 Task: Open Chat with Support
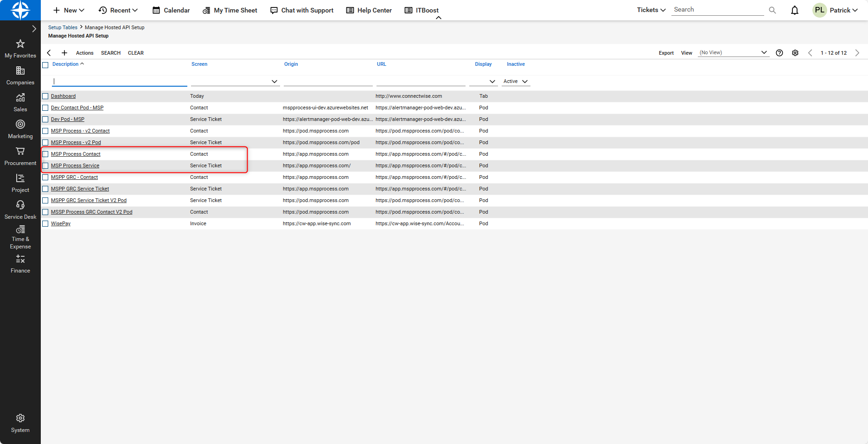[x=302, y=10]
